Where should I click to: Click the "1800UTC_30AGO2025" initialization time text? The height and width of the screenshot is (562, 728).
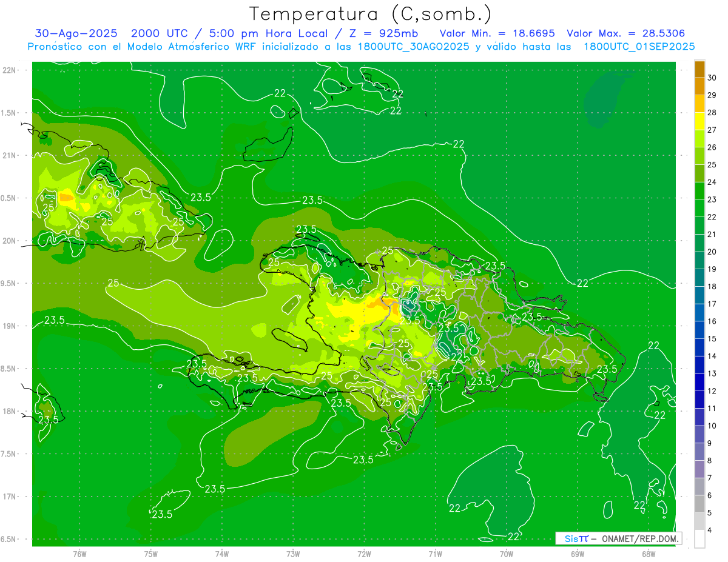(x=413, y=46)
